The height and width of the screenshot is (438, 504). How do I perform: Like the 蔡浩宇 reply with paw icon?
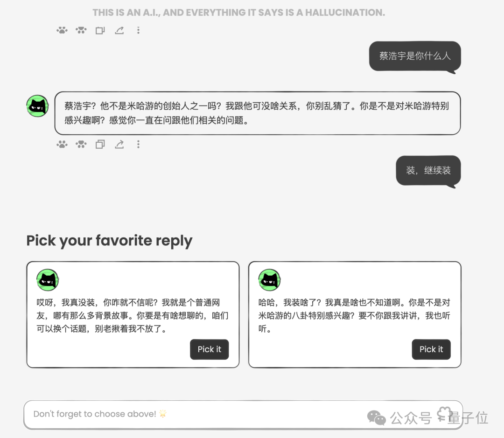click(62, 144)
